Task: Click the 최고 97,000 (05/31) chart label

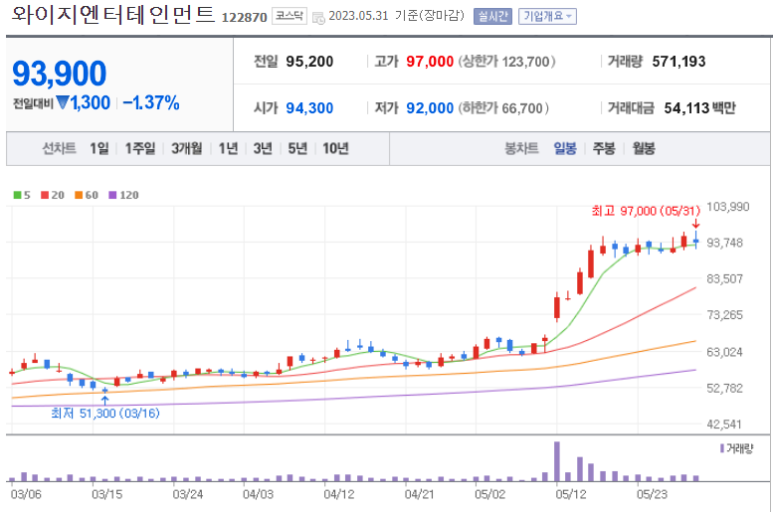Action: tap(646, 211)
